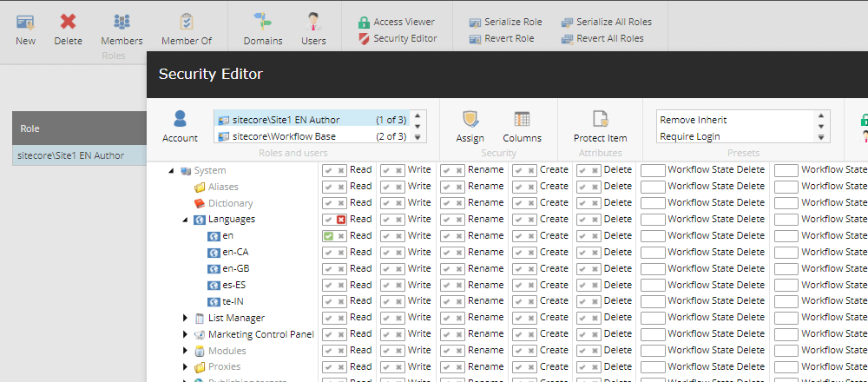Expand the presets gallery bottom arrow
Image resolution: width=868 pixels, height=382 pixels.
click(821, 137)
